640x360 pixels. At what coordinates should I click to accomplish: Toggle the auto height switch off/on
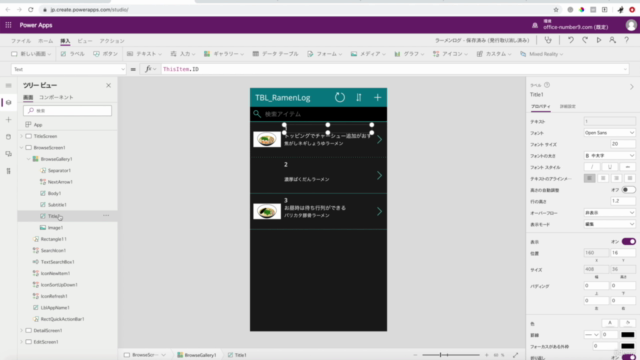629,190
